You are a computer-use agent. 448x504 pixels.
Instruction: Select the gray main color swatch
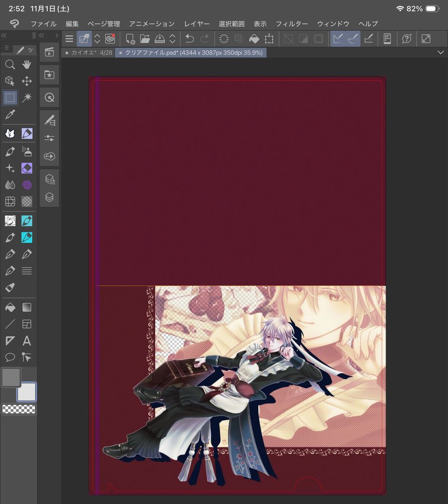pos(11,377)
